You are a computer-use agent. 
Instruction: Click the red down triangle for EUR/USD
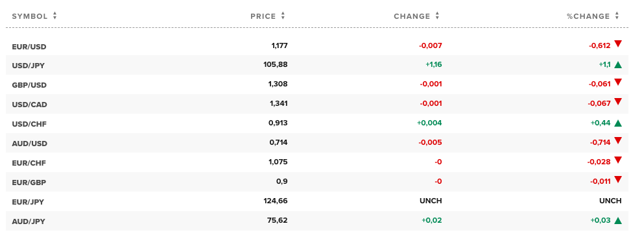click(618, 44)
